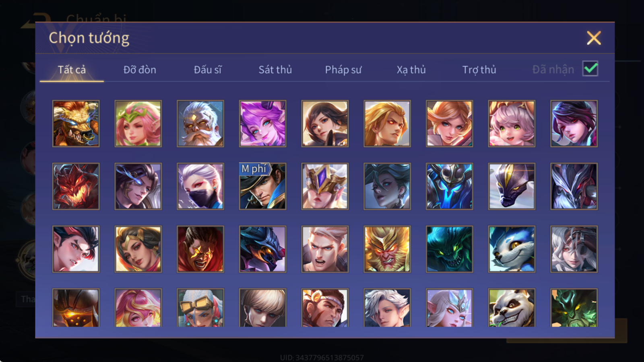The height and width of the screenshot is (362, 644).
Task: Open the 'Sát thủ' tab
Action: click(275, 70)
